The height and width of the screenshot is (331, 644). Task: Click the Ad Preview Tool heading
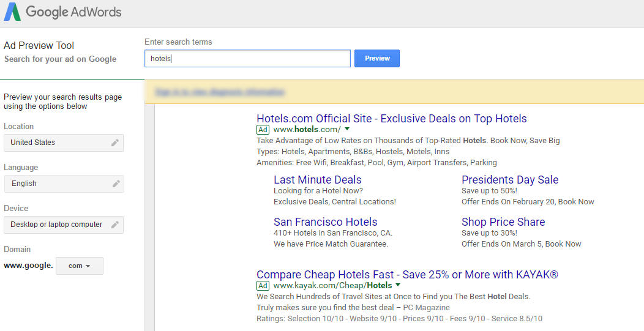(39, 46)
